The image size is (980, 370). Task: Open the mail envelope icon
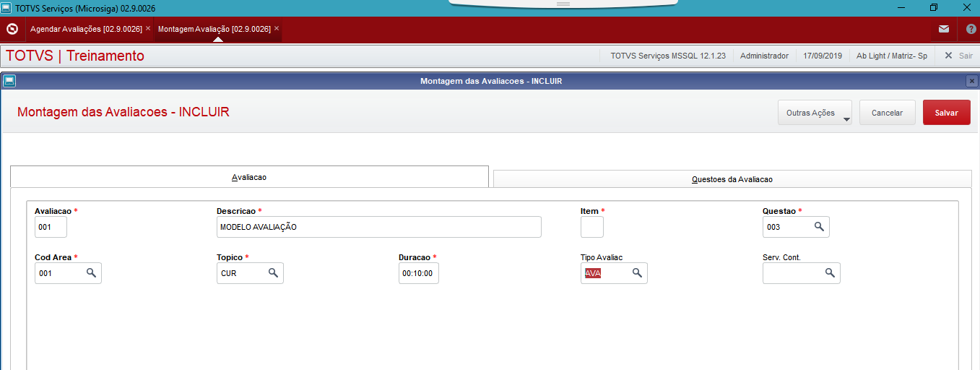pyautogui.click(x=944, y=30)
